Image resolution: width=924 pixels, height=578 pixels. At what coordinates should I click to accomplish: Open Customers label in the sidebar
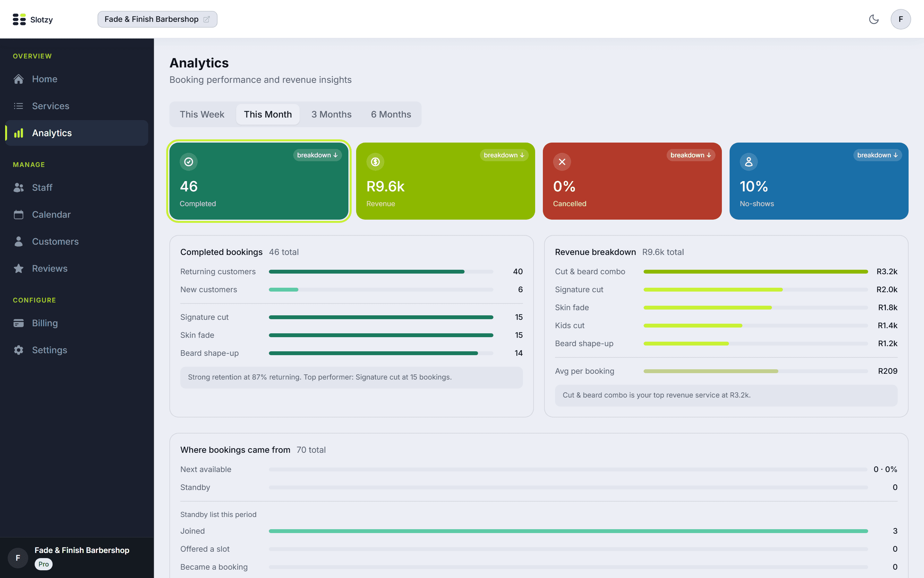56,241
